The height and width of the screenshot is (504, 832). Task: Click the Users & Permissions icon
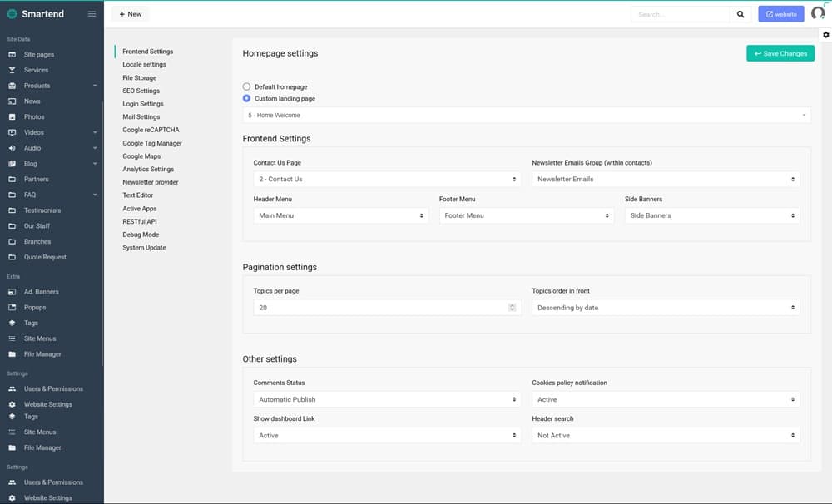(12, 389)
